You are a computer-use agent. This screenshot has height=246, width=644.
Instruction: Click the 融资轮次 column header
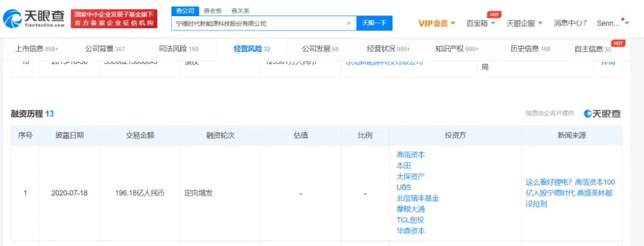[220, 136]
